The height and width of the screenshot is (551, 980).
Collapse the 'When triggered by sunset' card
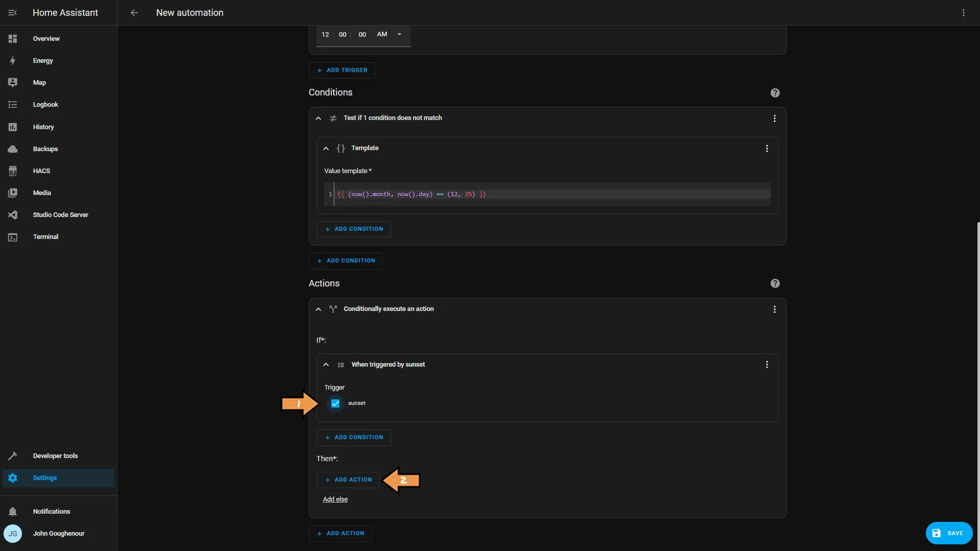326,365
